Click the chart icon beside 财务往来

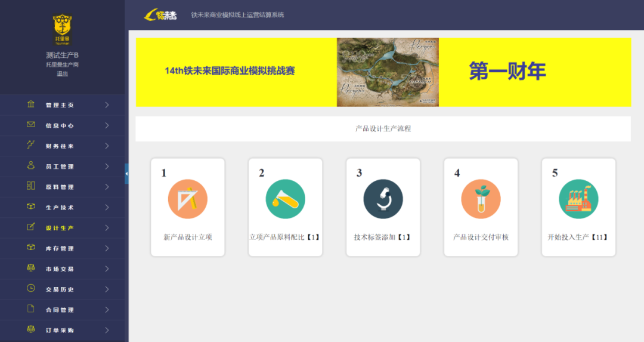[x=31, y=144]
